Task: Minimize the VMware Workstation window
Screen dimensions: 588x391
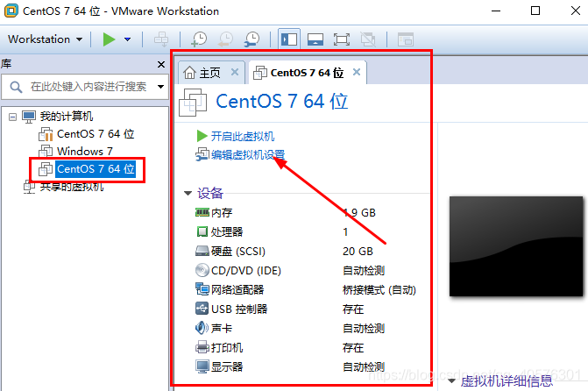Action: 496,11
